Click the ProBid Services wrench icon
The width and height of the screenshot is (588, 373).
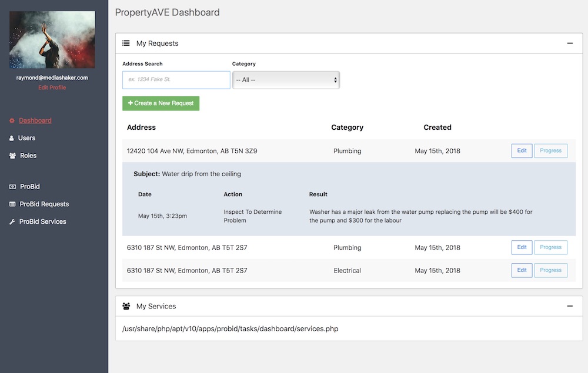click(12, 222)
